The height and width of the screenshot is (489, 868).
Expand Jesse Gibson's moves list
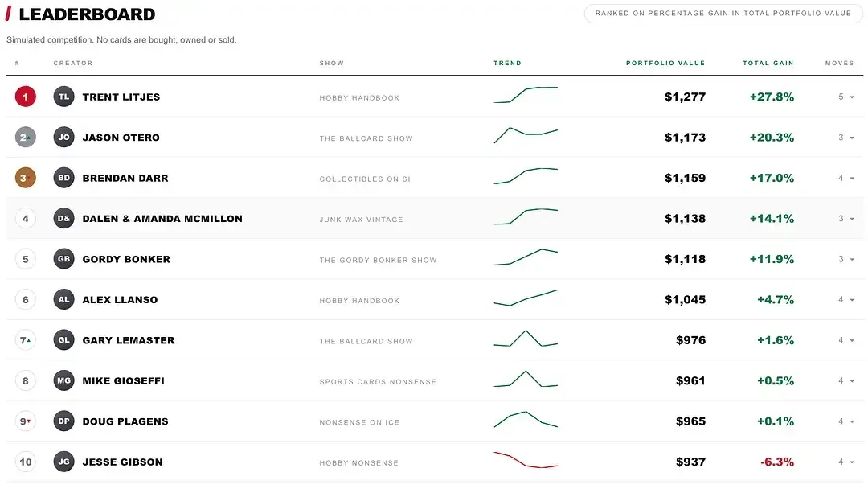(846, 462)
